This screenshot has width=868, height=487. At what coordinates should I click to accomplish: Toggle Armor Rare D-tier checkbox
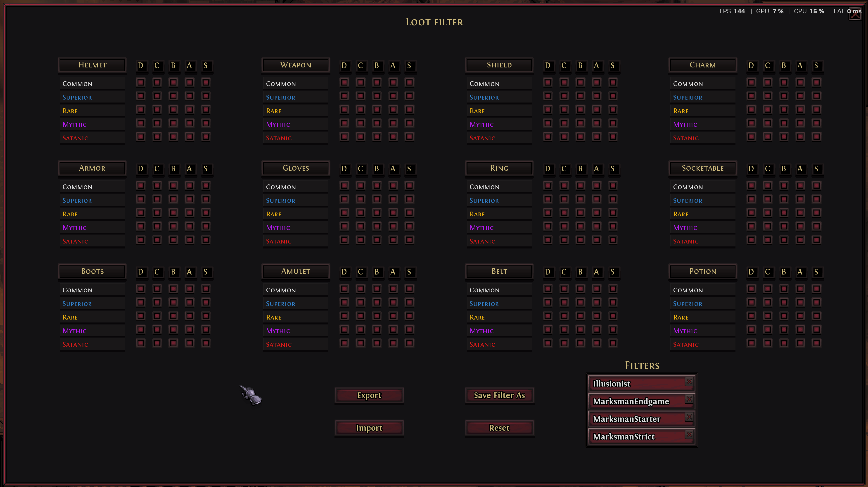click(141, 213)
